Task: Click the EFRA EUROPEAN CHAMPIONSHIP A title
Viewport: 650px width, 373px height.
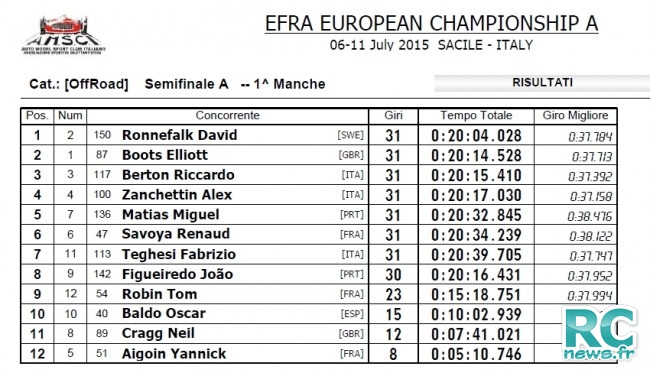Action: coord(432,24)
